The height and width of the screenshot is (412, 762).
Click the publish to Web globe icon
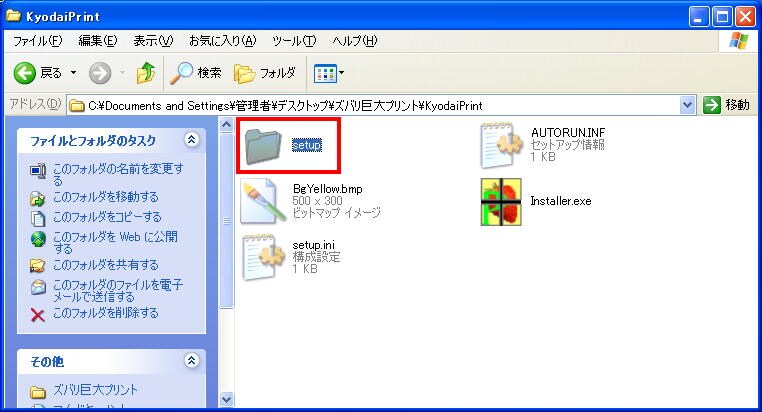[x=38, y=239]
